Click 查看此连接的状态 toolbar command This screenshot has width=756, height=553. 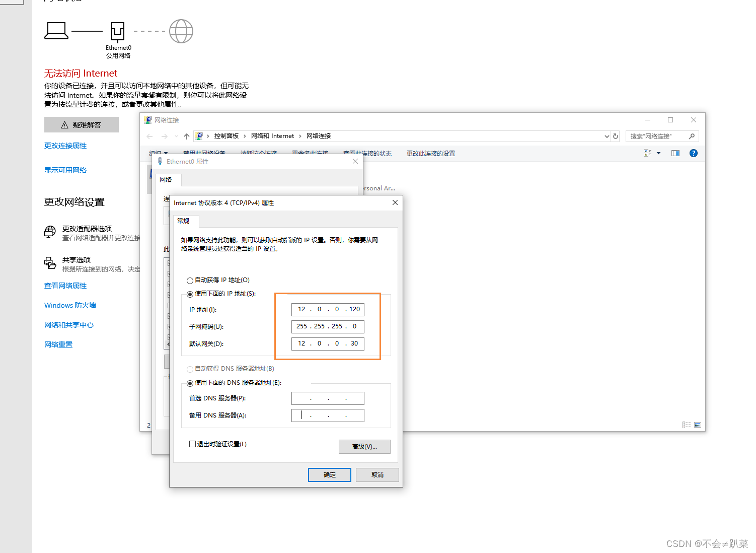(367, 154)
